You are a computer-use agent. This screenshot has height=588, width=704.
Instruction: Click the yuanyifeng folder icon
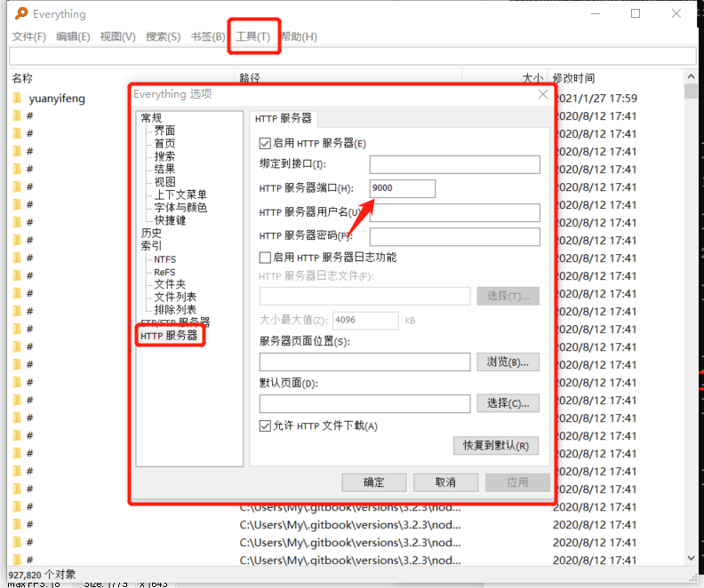[x=17, y=99]
